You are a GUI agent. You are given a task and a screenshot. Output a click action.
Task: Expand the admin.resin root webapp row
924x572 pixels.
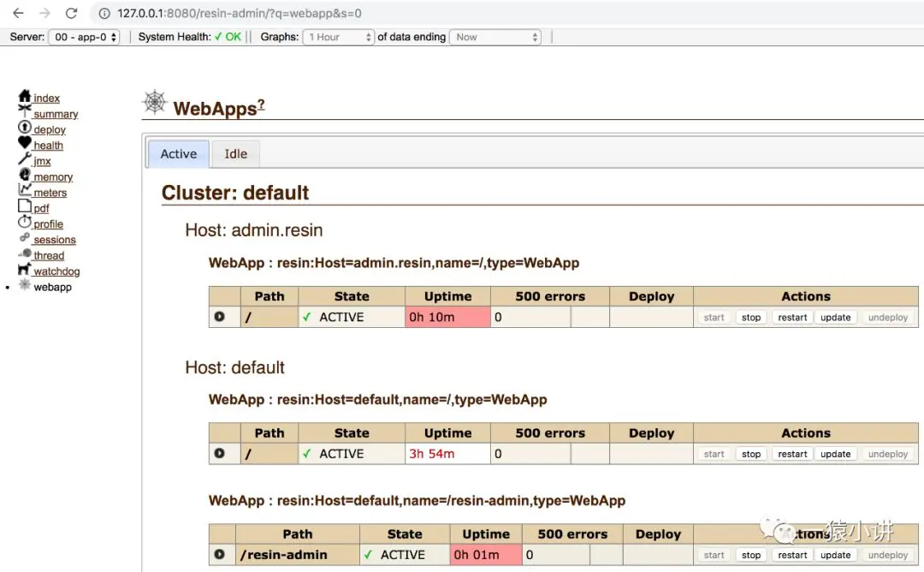219,317
